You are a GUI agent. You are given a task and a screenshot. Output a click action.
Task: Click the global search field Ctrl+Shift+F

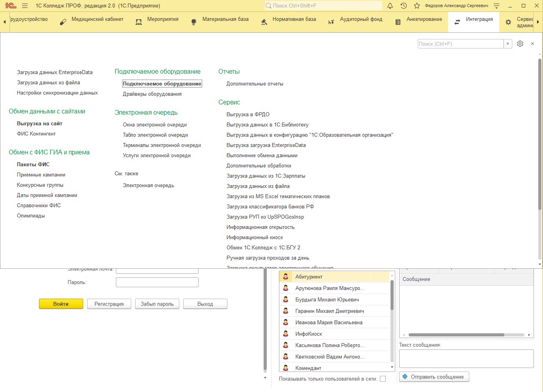(323, 6)
